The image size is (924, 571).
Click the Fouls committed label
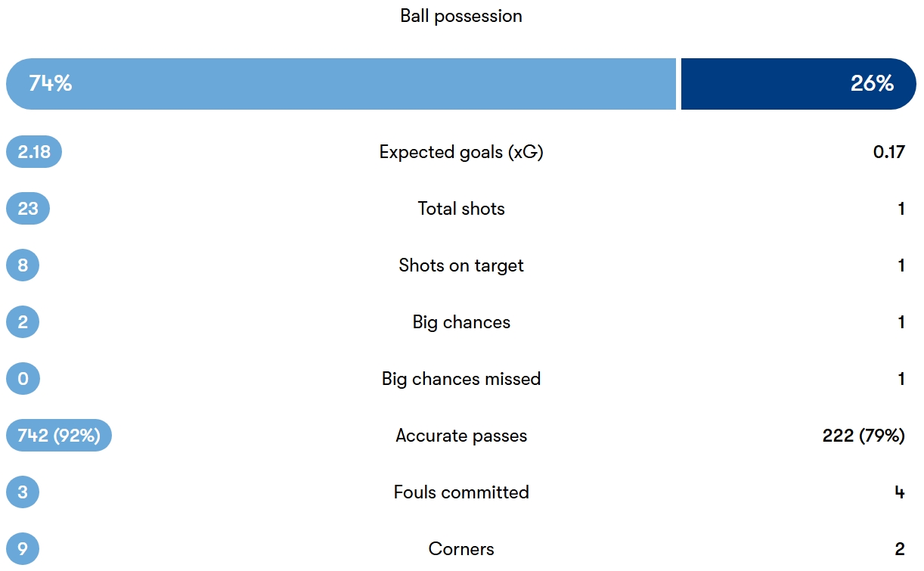[x=461, y=492]
